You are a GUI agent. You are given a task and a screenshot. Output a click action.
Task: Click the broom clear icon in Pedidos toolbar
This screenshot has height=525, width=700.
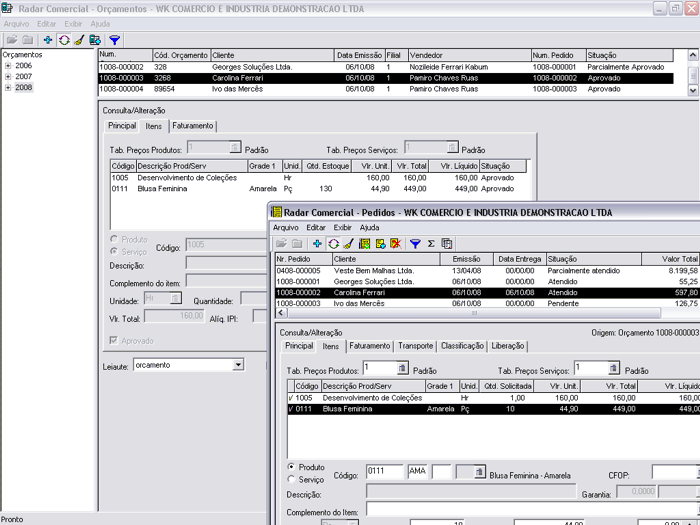coord(349,244)
